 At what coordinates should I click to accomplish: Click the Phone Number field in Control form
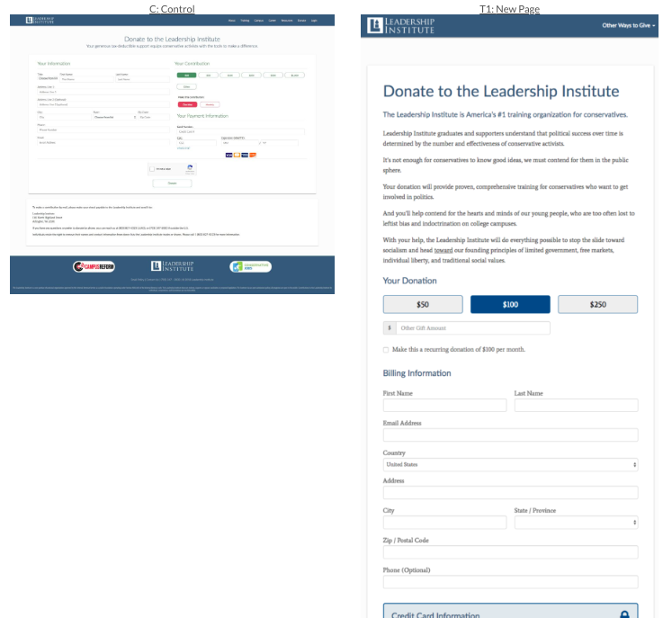click(103, 130)
